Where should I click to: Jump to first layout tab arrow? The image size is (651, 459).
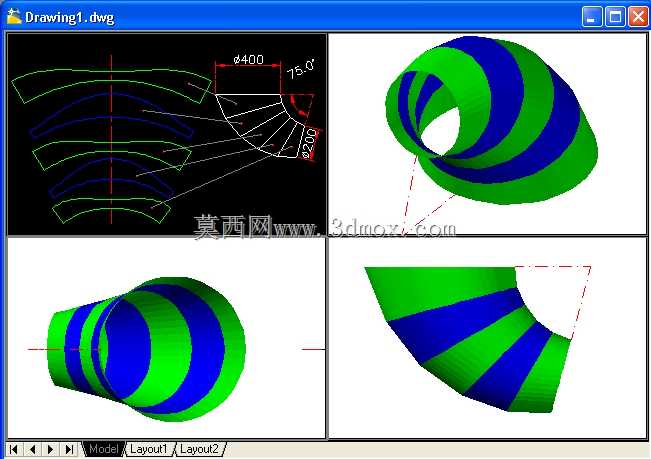point(14,449)
